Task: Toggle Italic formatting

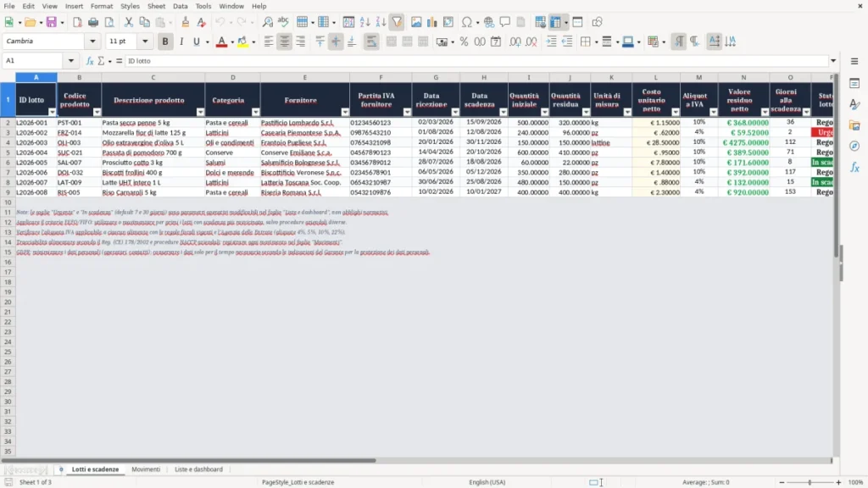Action: point(181,42)
